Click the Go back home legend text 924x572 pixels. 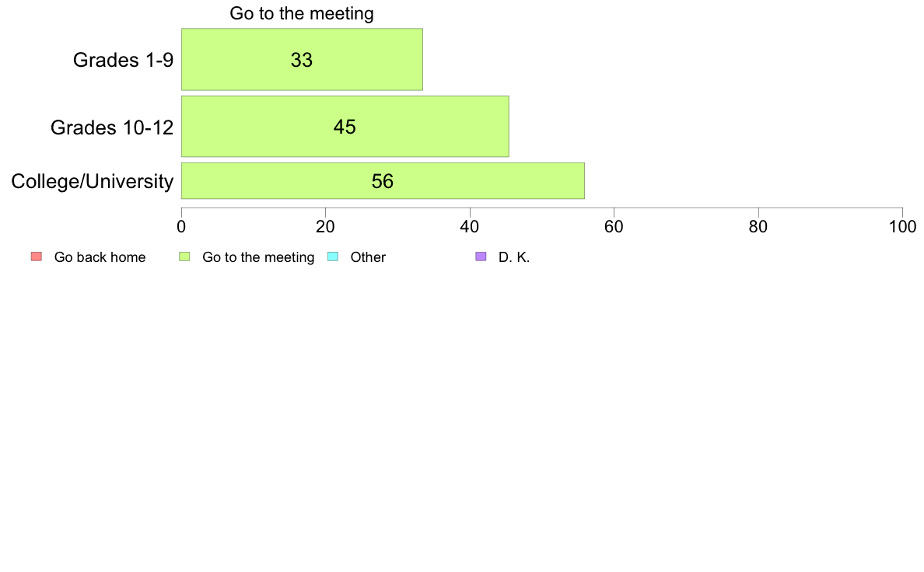100,257
